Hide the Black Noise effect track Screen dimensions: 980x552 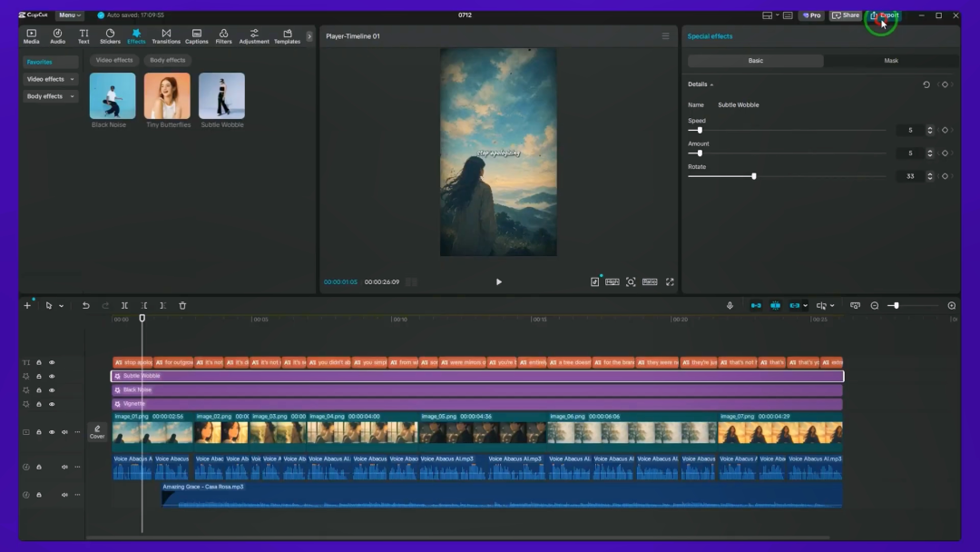point(52,390)
